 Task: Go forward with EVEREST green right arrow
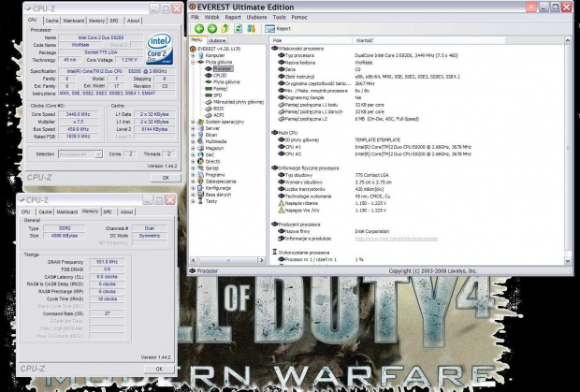point(212,29)
